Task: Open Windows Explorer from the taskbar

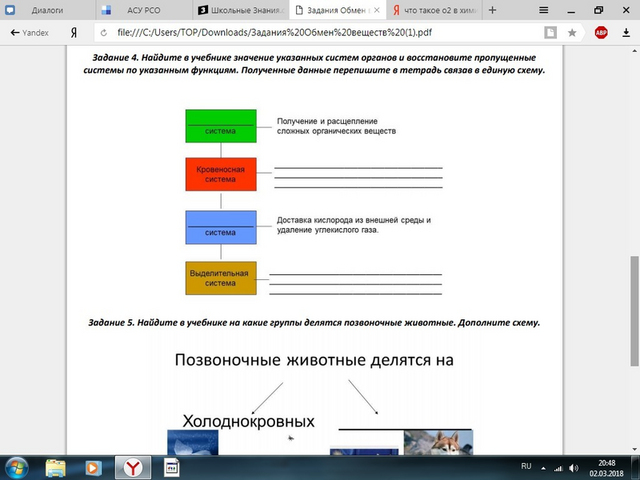Action: click(x=56, y=468)
